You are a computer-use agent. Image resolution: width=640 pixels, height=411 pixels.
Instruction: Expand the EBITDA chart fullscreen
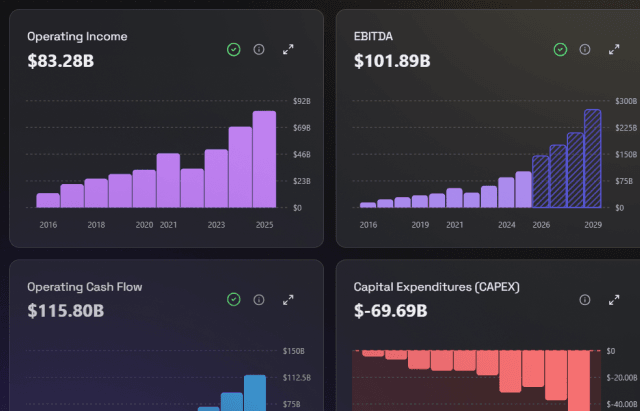614,49
